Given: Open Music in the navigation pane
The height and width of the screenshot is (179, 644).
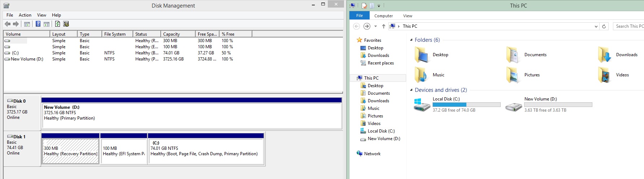Looking at the screenshot, I should (x=373, y=108).
